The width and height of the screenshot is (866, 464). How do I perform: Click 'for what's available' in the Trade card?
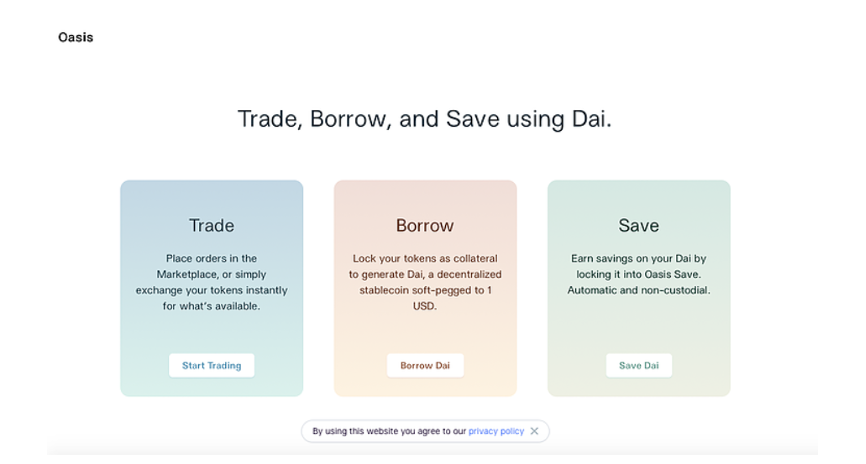[212, 306]
